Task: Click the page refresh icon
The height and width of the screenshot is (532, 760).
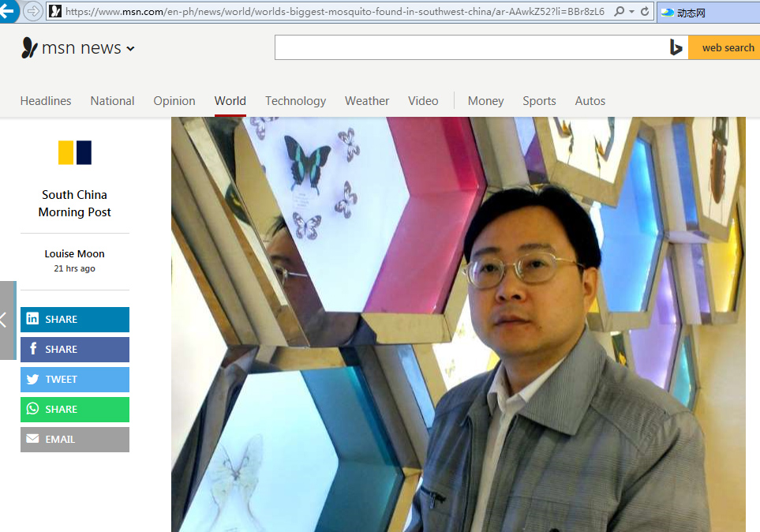Action: click(645, 11)
